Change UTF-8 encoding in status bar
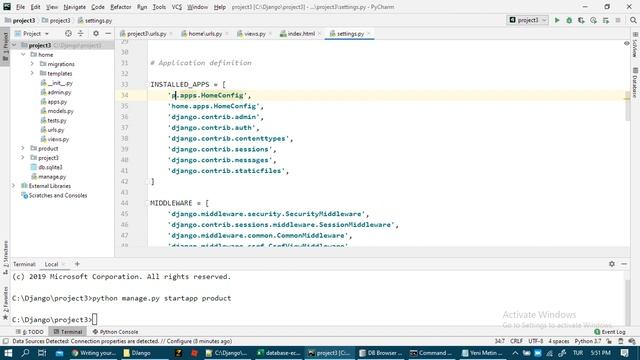The image size is (640, 360). (x=536, y=341)
